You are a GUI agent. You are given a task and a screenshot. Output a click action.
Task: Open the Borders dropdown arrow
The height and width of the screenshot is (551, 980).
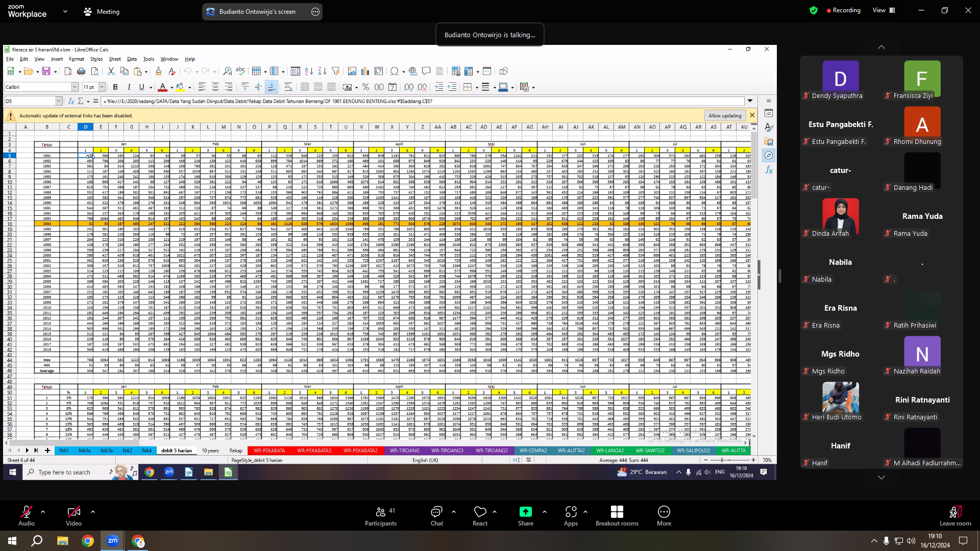click(x=477, y=88)
